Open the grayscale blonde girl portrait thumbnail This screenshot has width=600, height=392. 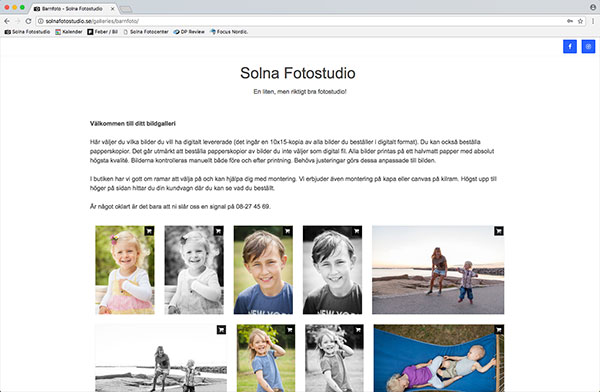click(x=194, y=270)
